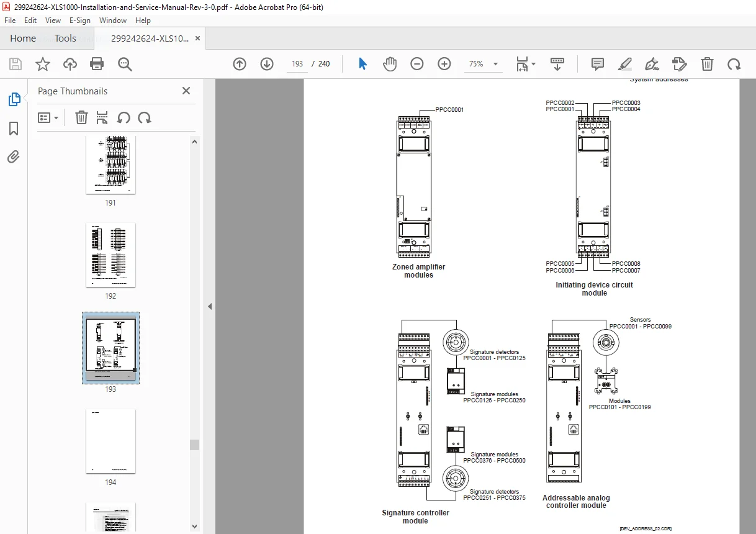Image resolution: width=756 pixels, height=534 pixels.
Task: Open the Window menu
Action: pyautogui.click(x=113, y=20)
